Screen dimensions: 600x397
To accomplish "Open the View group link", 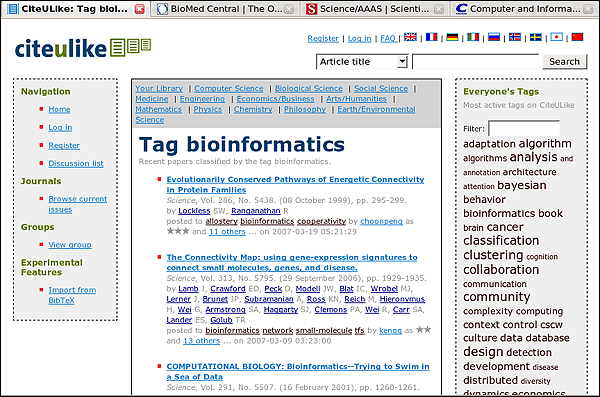I will (x=70, y=245).
